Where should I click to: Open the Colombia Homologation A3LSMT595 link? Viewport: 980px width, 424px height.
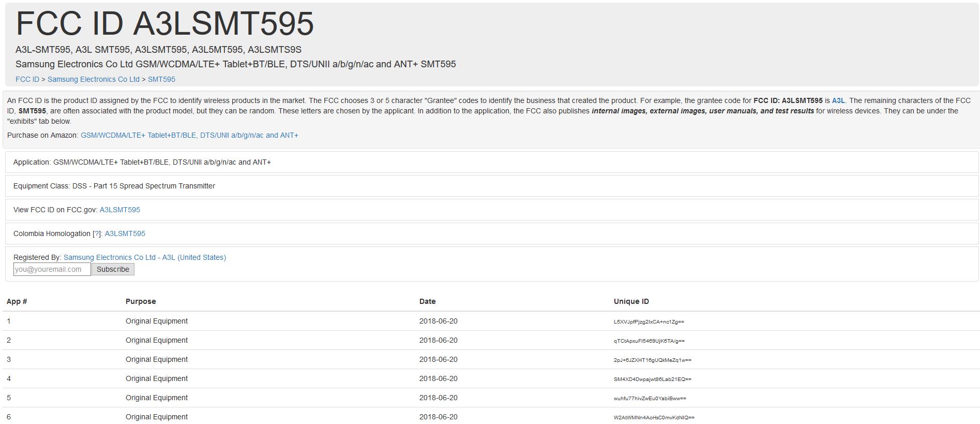click(x=125, y=233)
